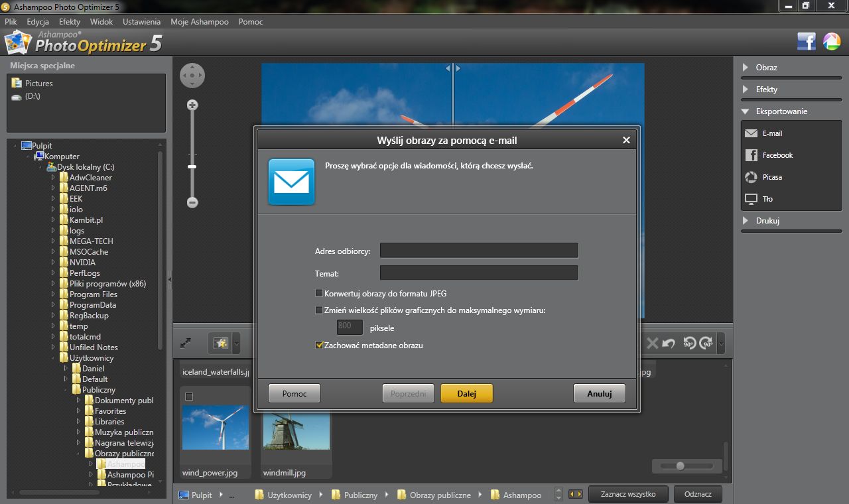Click the undo arrow icon
This screenshot has height=504, width=849.
(x=669, y=343)
